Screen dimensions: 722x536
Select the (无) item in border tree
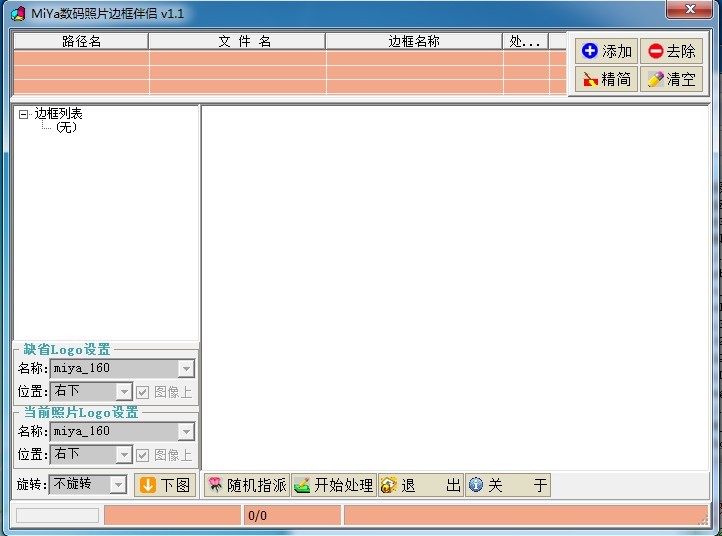[66, 128]
